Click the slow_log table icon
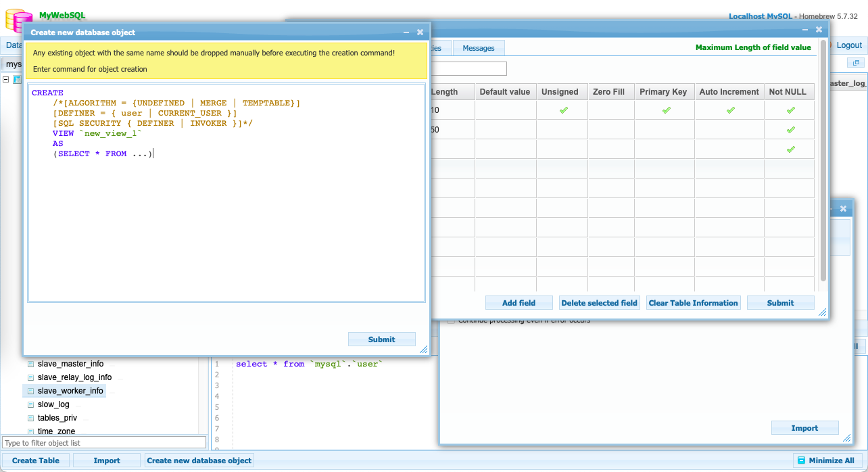Image resolution: width=868 pixels, height=472 pixels. point(30,404)
